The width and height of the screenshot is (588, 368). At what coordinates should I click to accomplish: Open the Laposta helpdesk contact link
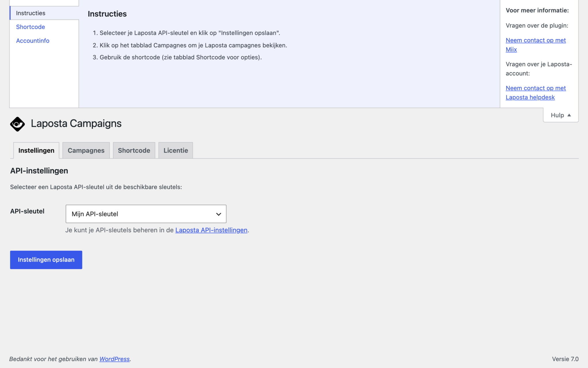click(x=536, y=93)
